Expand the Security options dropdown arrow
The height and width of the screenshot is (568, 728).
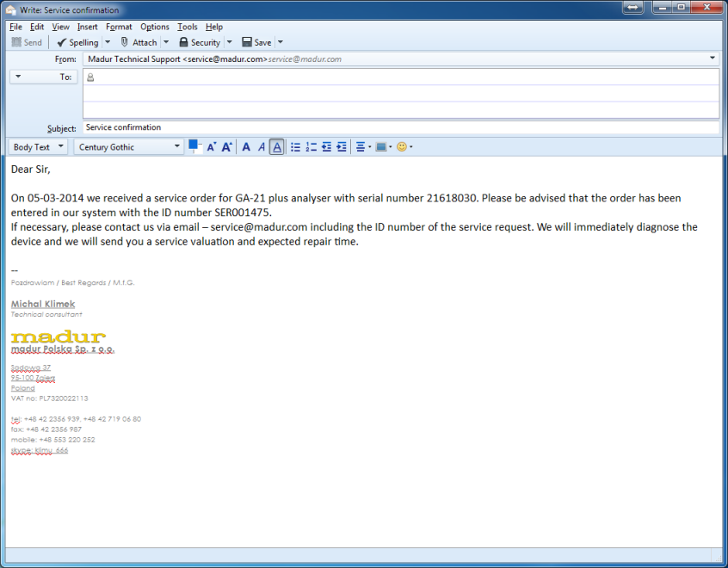tap(230, 42)
